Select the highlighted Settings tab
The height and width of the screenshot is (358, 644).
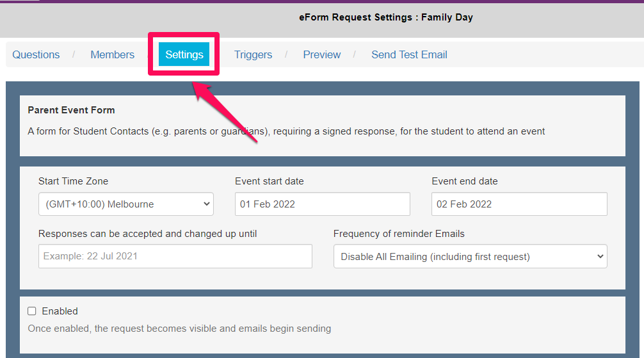click(x=184, y=54)
